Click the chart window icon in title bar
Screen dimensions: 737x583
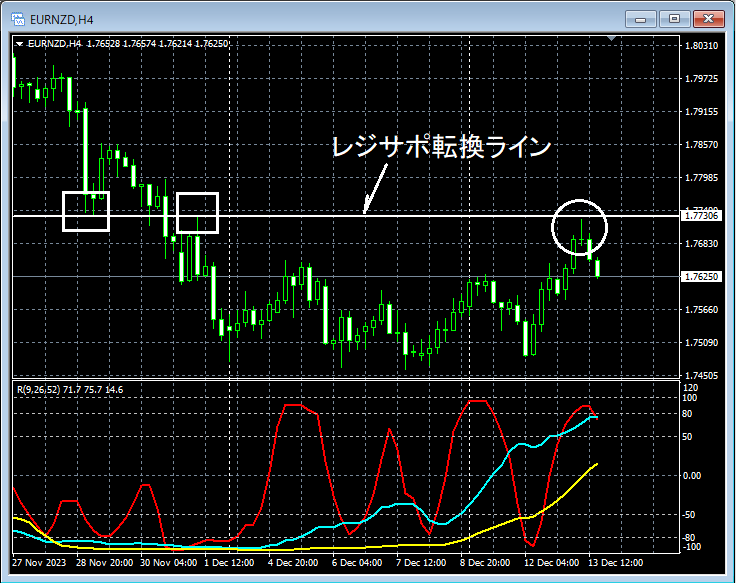pyautogui.click(x=18, y=19)
